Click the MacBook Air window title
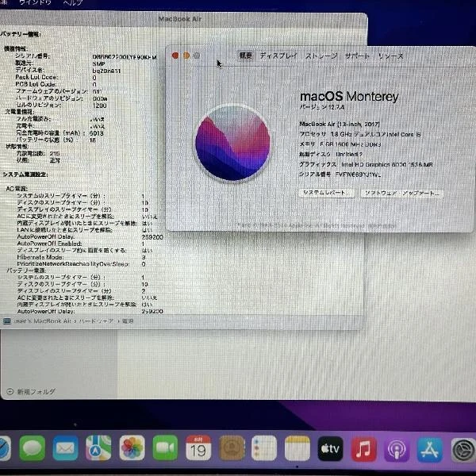The height and width of the screenshot is (476, 476). tap(180, 19)
